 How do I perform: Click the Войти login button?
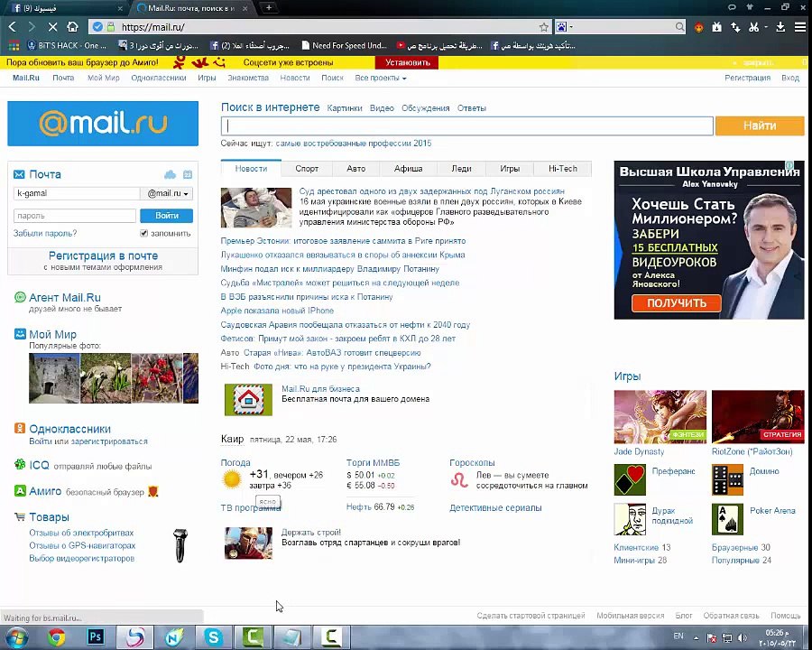(167, 216)
